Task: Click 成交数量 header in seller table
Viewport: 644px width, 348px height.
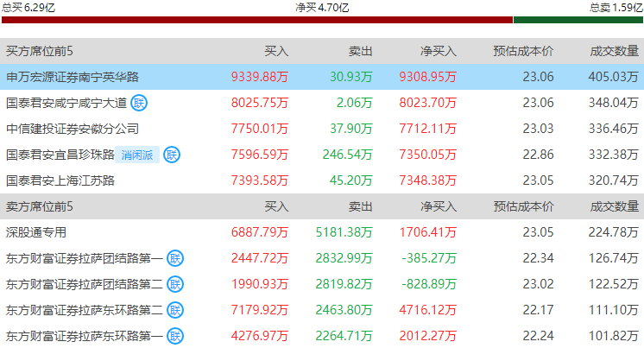Action: [615, 206]
